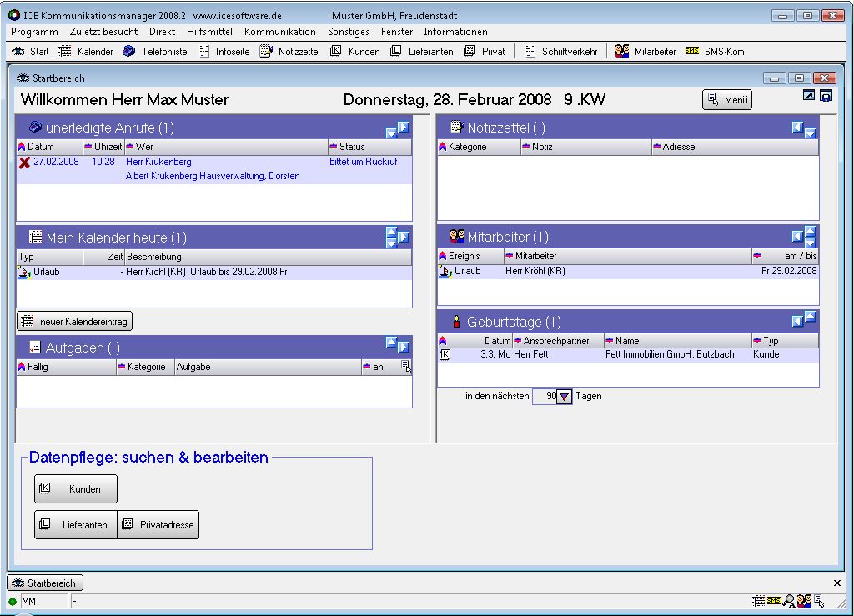Image resolution: width=854 pixels, height=616 pixels.
Task: Open the Hilfsmittel menu
Action: [x=209, y=32]
